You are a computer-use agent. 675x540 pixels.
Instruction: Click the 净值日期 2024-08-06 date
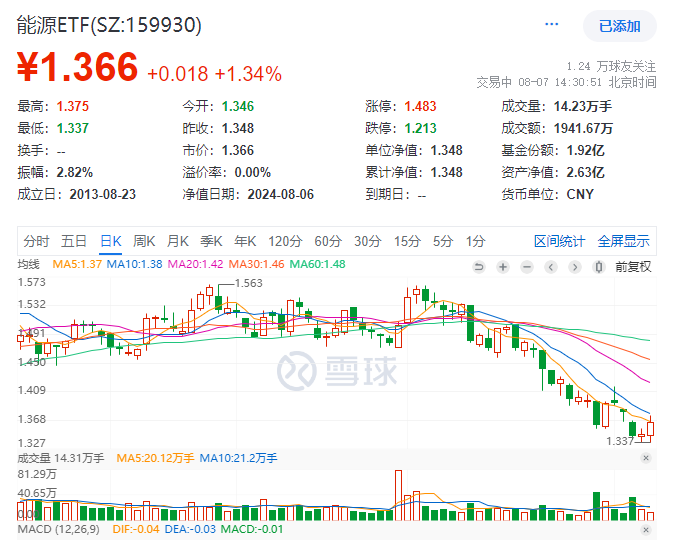(281, 194)
